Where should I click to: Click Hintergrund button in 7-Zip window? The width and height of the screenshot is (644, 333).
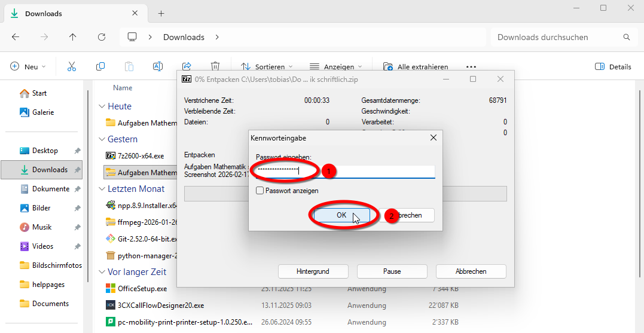point(313,271)
